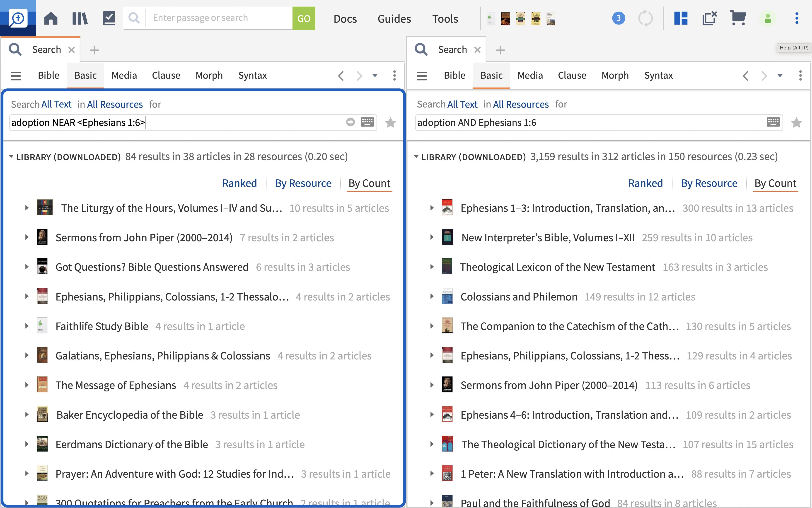812x508 pixels.
Task: Open left panel history dropdown arrow
Action: pos(375,76)
